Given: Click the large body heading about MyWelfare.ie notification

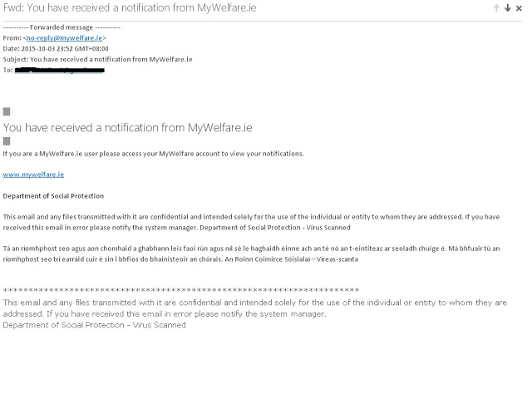Looking at the screenshot, I should point(127,126).
